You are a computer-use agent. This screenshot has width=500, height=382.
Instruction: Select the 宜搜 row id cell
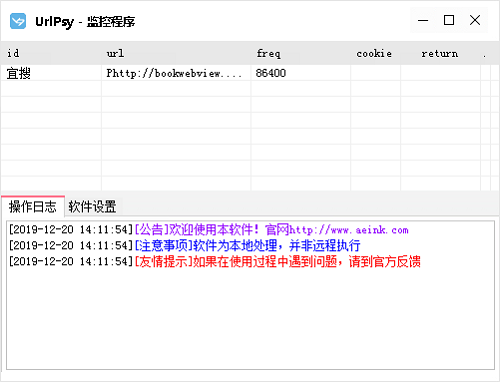51,73
